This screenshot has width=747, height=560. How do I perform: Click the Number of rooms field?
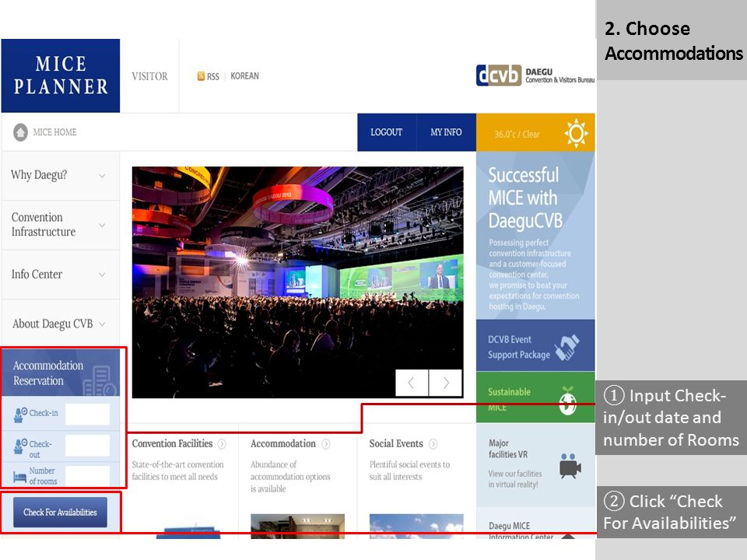pos(87,476)
